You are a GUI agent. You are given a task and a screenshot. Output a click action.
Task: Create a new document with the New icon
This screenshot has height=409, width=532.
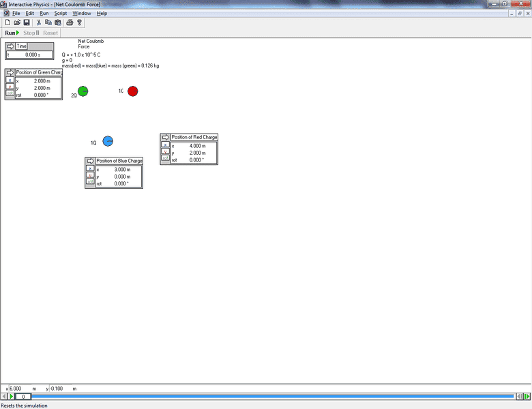[8, 22]
